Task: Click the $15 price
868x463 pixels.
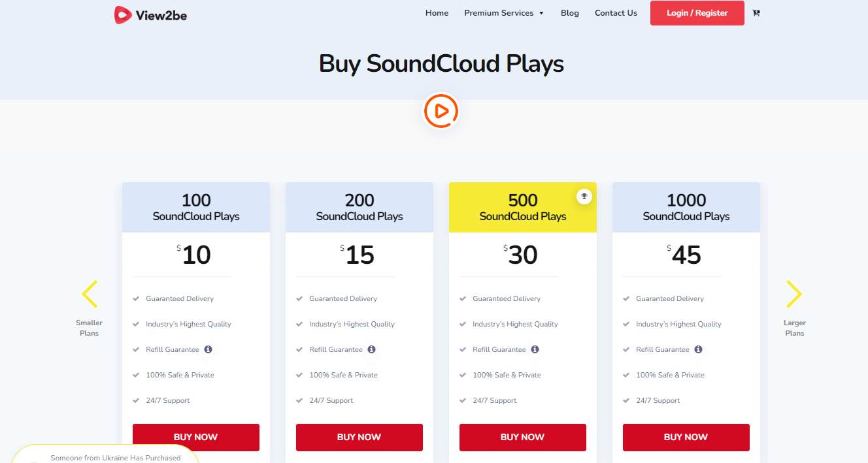Action: (x=358, y=255)
